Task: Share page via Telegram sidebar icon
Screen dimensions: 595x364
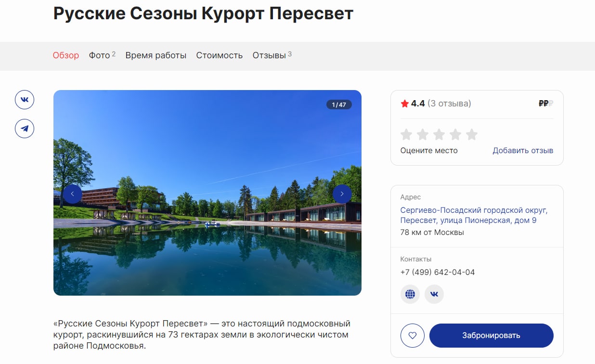Action: (x=25, y=129)
